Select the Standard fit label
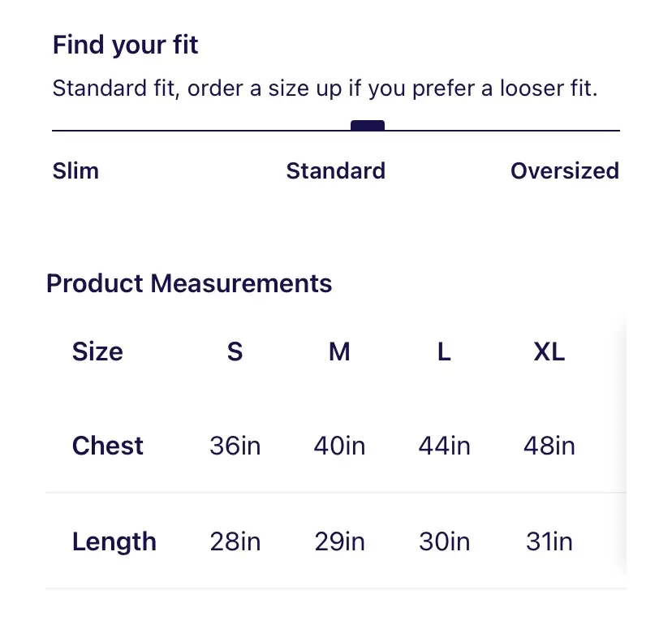 [335, 171]
